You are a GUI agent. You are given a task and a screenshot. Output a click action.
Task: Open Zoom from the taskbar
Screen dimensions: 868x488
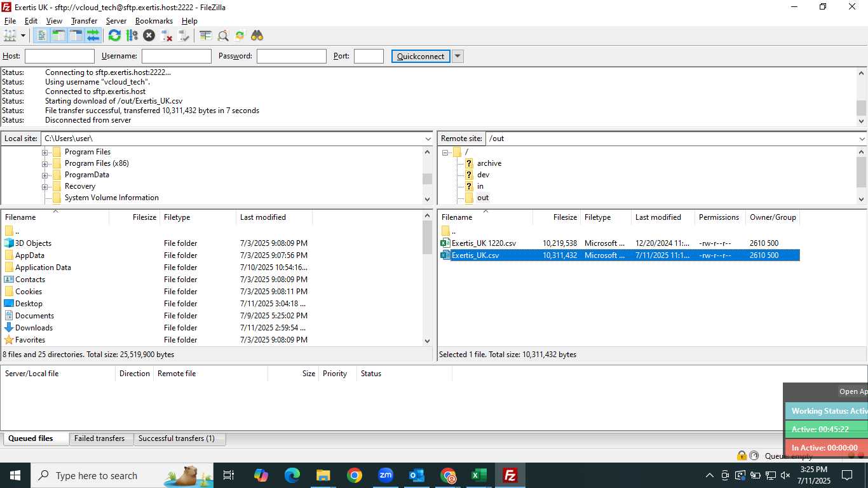point(386,475)
